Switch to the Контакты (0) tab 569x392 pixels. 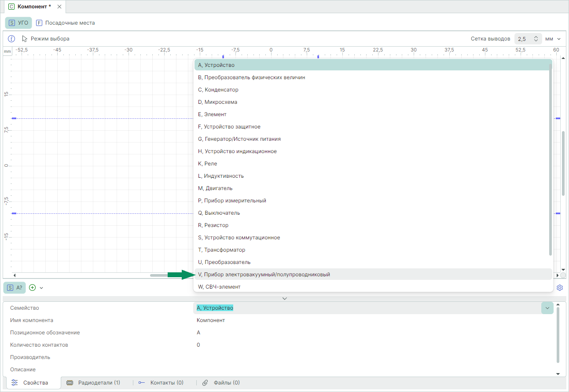(x=161, y=383)
